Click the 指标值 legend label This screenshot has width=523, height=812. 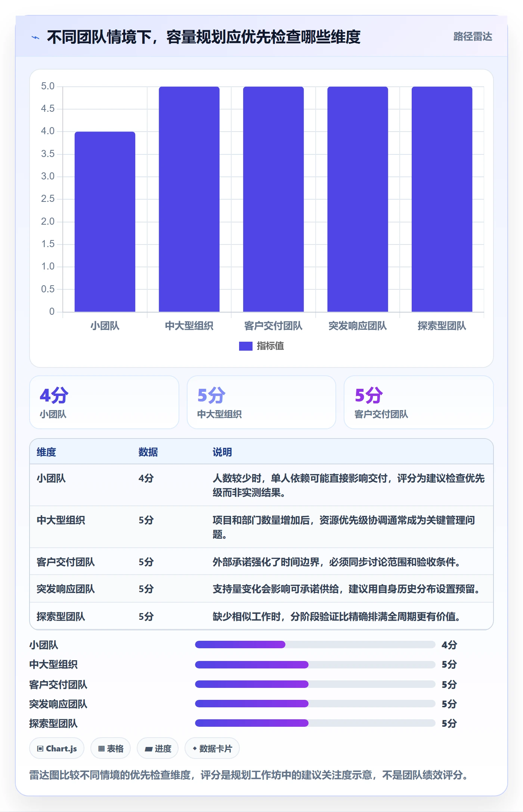pyautogui.click(x=270, y=346)
